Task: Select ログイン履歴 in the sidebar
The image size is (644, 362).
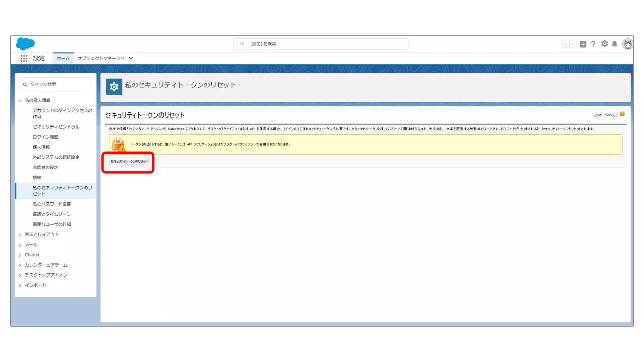Action: [45, 137]
